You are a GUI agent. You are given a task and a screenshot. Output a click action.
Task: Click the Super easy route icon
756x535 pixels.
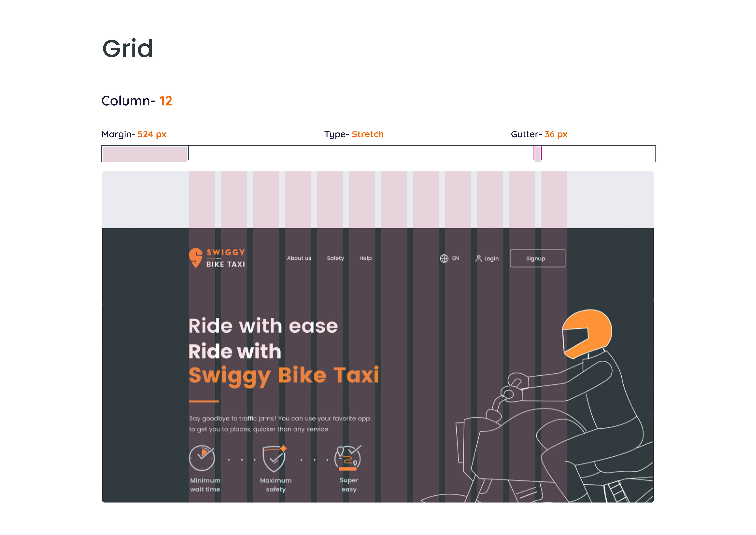(x=348, y=458)
